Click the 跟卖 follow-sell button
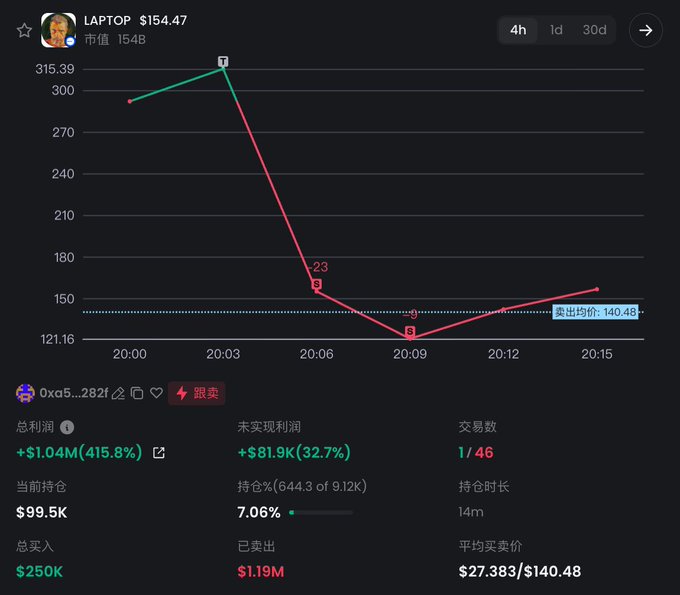Image resolution: width=680 pixels, height=595 pixels. pos(196,393)
